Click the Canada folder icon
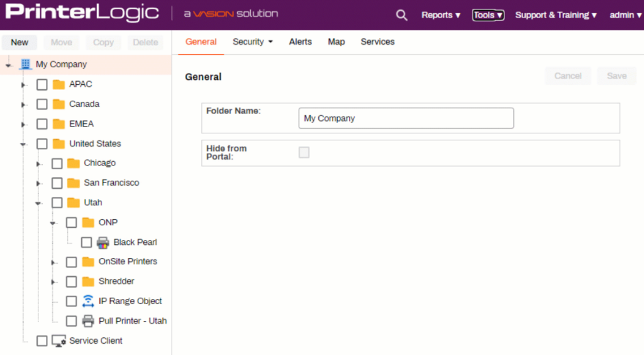The width and height of the screenshot is (644, 355). click(58, 104)
